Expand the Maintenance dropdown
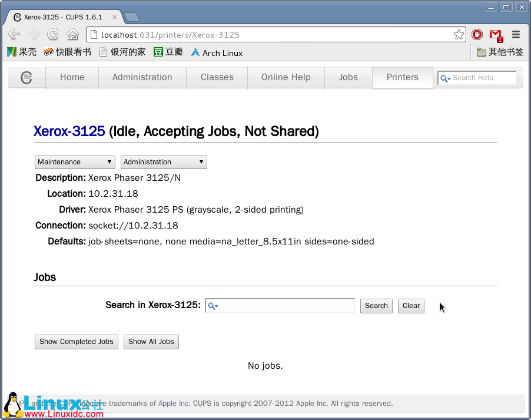This screenshot has width=531, height=420. tap(75, 162)
